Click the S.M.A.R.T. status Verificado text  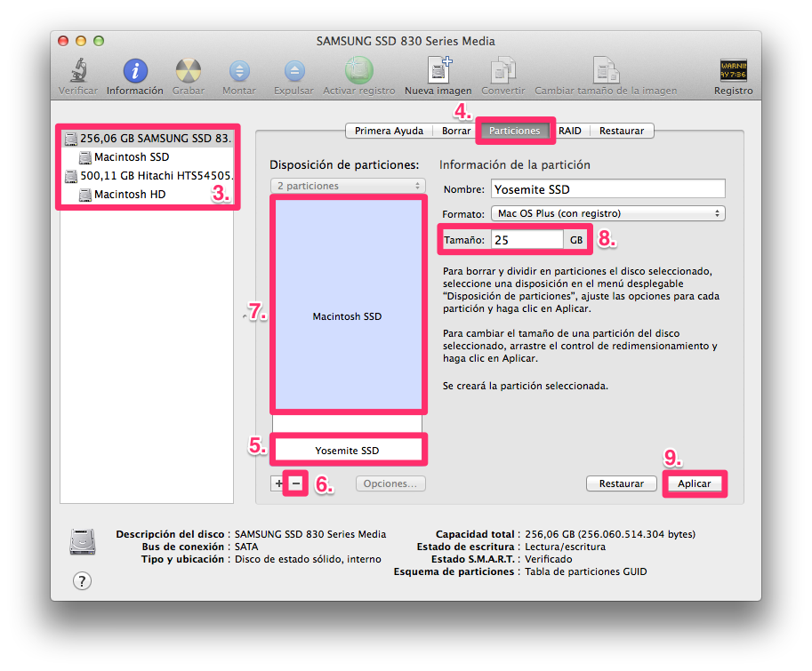(x=549, y=559)
